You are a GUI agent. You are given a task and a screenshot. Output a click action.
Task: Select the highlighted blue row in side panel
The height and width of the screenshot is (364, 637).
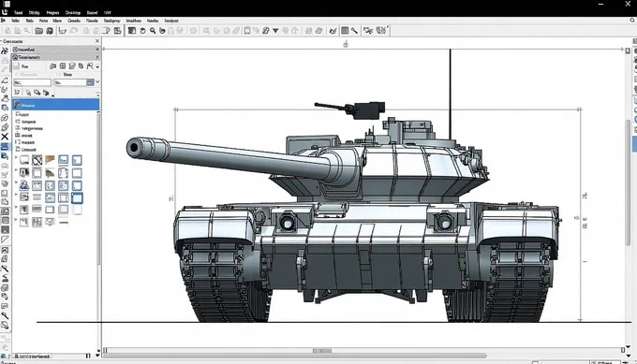coord(55,105)
